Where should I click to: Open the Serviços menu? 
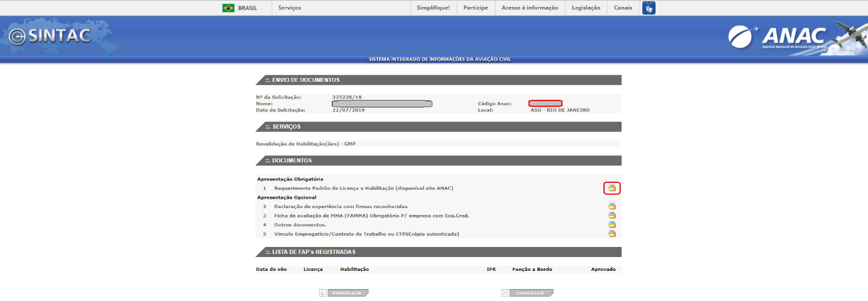point(289,8)
